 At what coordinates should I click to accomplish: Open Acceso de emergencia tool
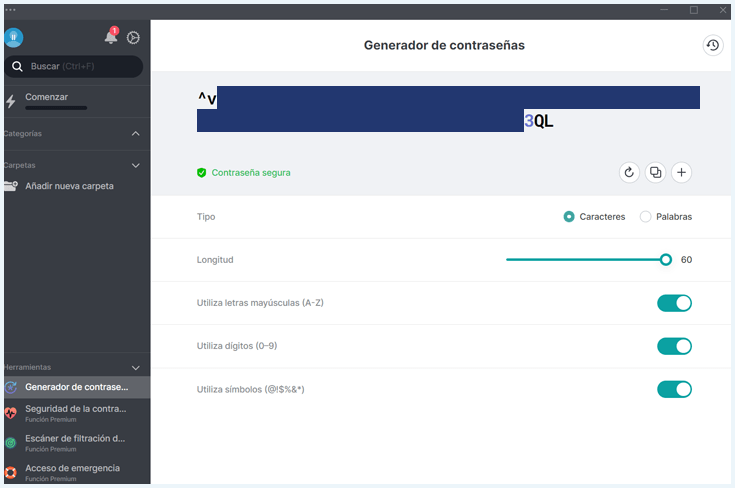tap(77, 473)
